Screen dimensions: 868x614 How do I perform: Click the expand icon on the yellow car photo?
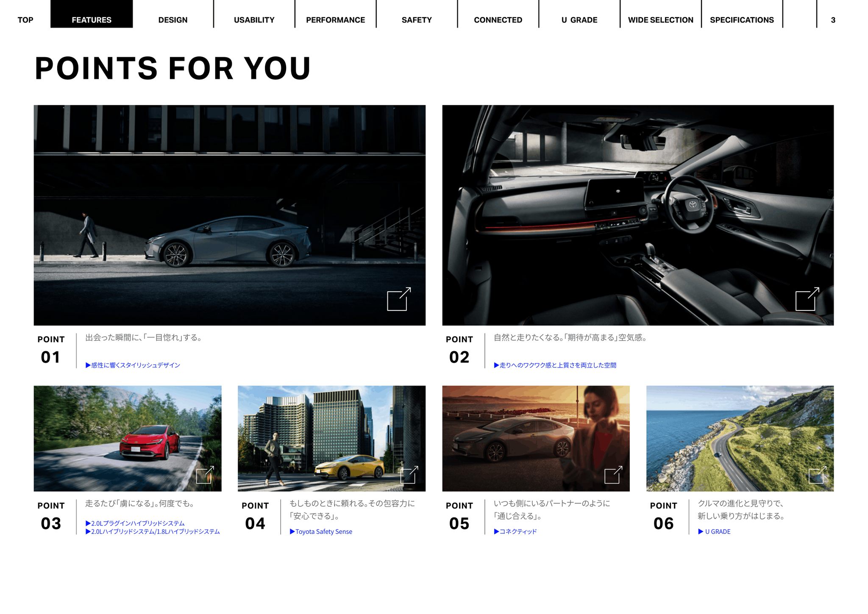[409, 474]
